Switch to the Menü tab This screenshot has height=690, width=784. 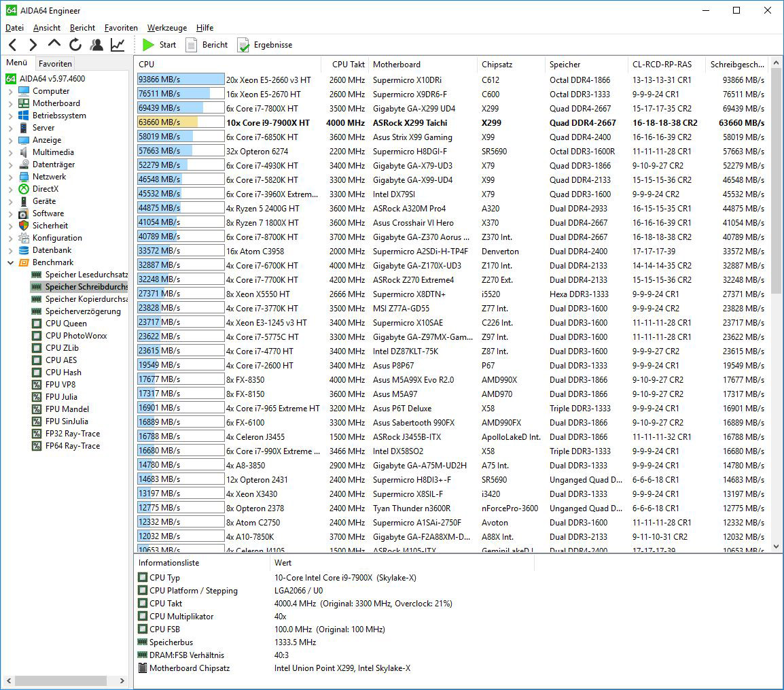(x=16, y=63)
